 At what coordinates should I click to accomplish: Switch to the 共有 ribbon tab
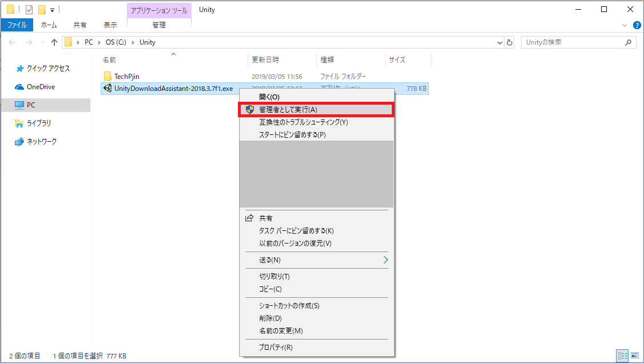coord(79,25)
